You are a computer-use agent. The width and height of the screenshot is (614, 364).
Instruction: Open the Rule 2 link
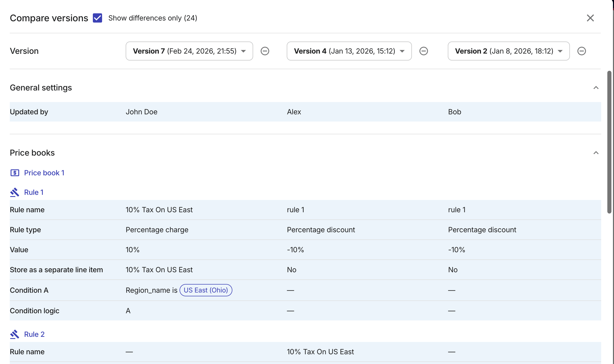(34, 334)
